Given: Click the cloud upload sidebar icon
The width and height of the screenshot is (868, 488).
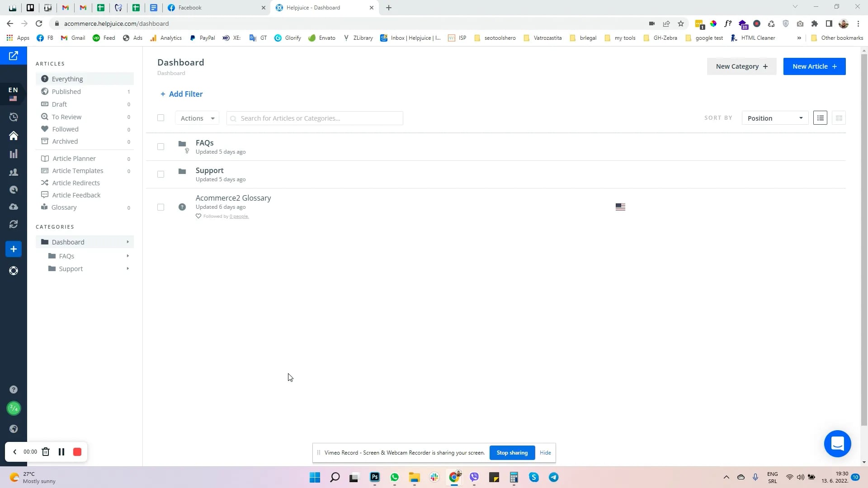Looking at the screenshot, I should (x=14, y=206).
